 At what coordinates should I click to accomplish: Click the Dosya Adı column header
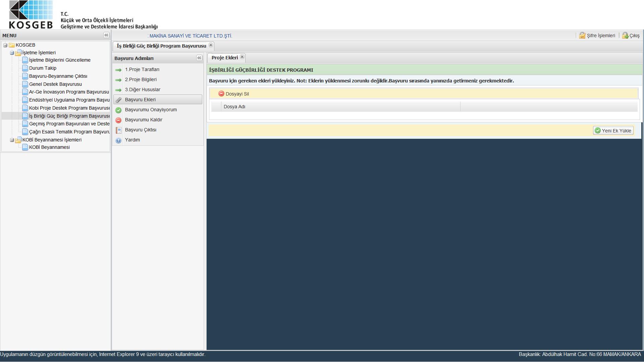(341, 107)
